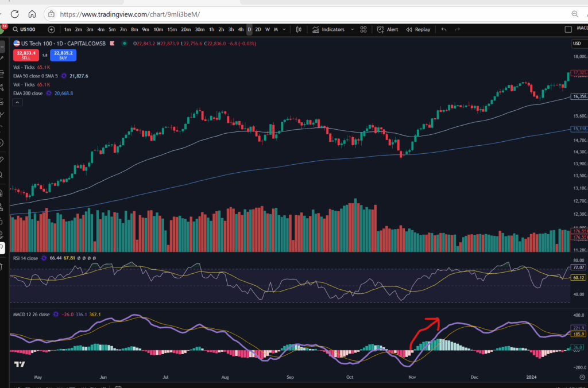The image size is (588, 388).
Task: Open indicator templates grid icon
Action: pos(363,29)
